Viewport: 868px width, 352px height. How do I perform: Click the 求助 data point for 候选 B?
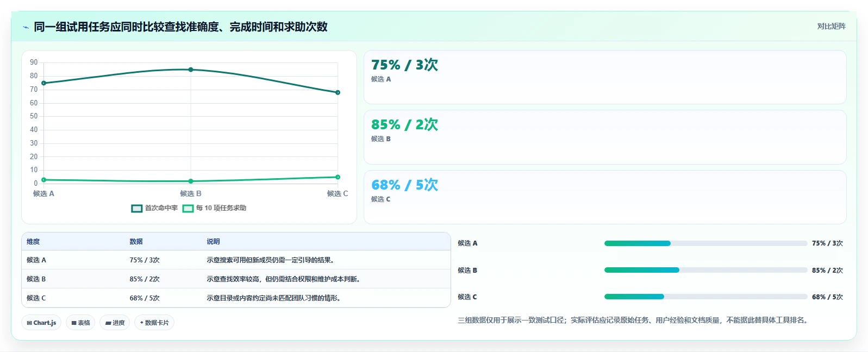(191, 181)
